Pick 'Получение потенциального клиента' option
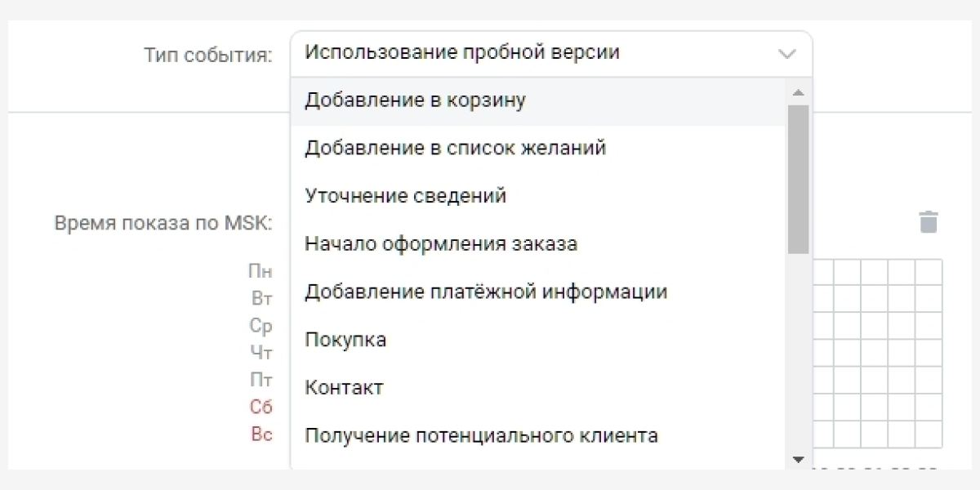Screen dimensions: 980x490 (x=481, y=435)
